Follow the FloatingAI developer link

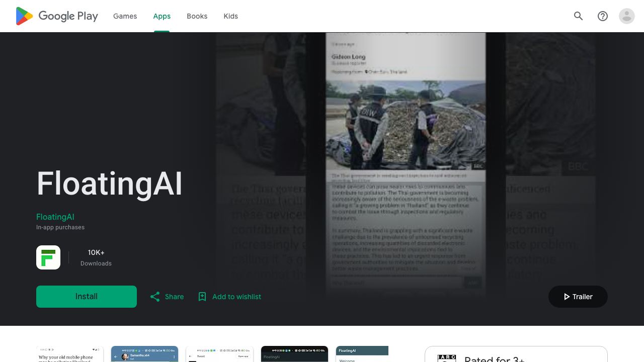[55, 217]
